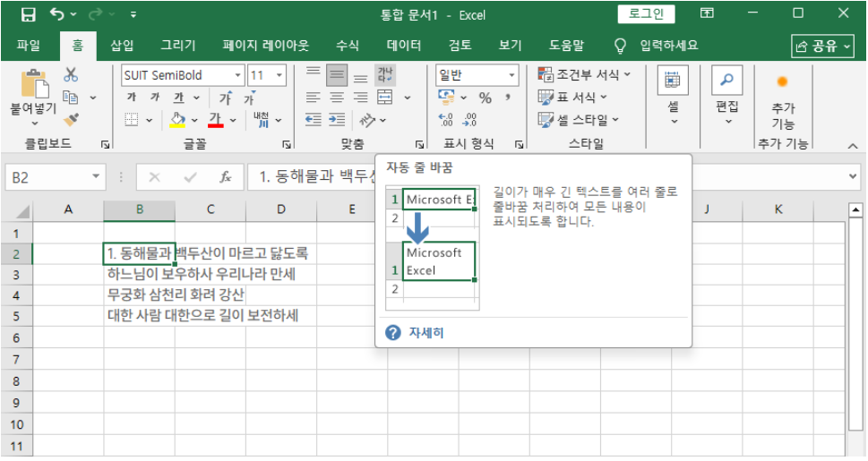Viewport: 868px width, 461px height.
Task: Switch to the 삽입 ribbon tab
Action: pyautogui.click(x=122, y=46)
